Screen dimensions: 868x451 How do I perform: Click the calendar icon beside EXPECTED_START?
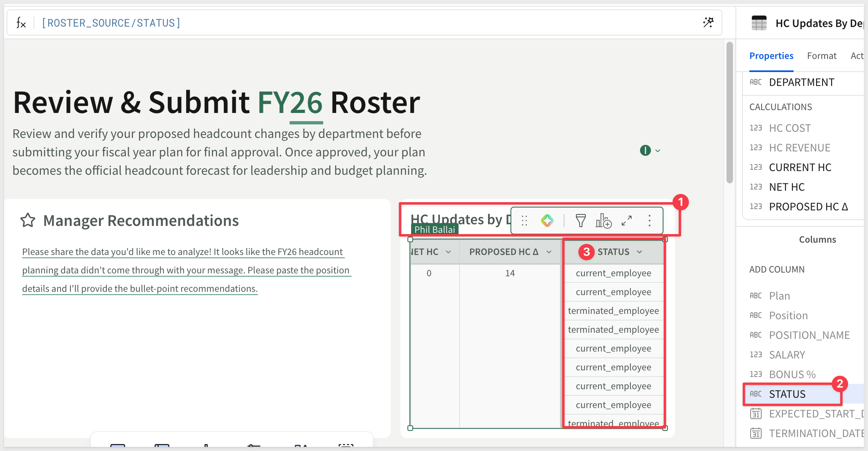(x=756, y=413)
